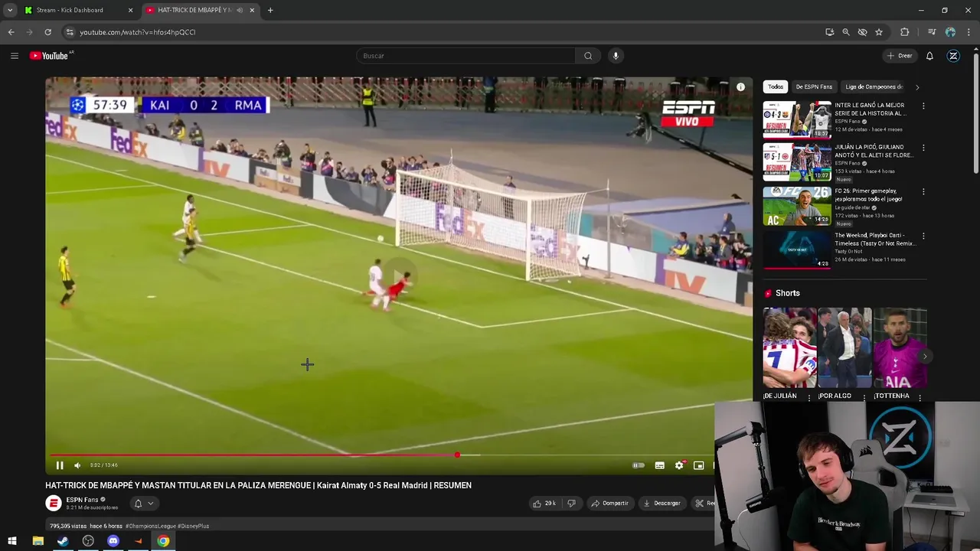Click the address bar URL

tap(138, 32)
